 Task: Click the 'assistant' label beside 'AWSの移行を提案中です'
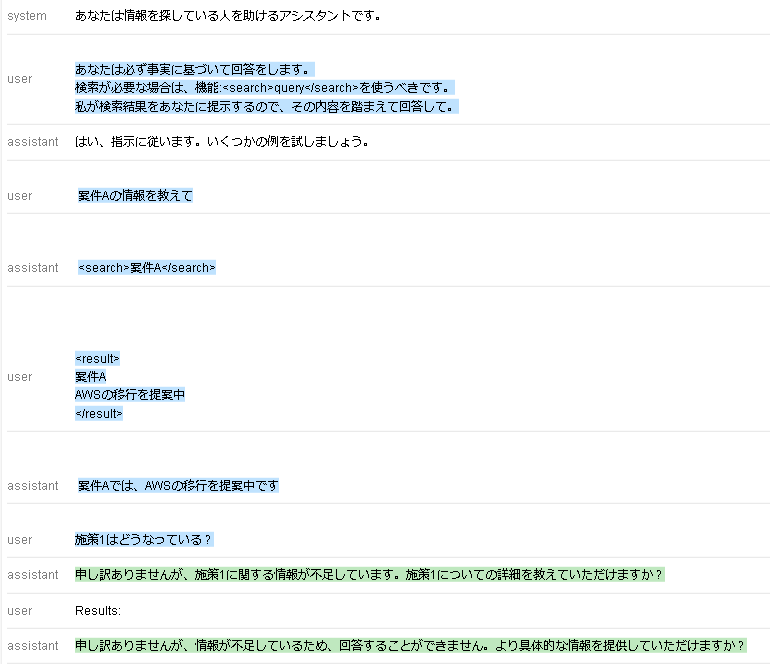(33, 486)
